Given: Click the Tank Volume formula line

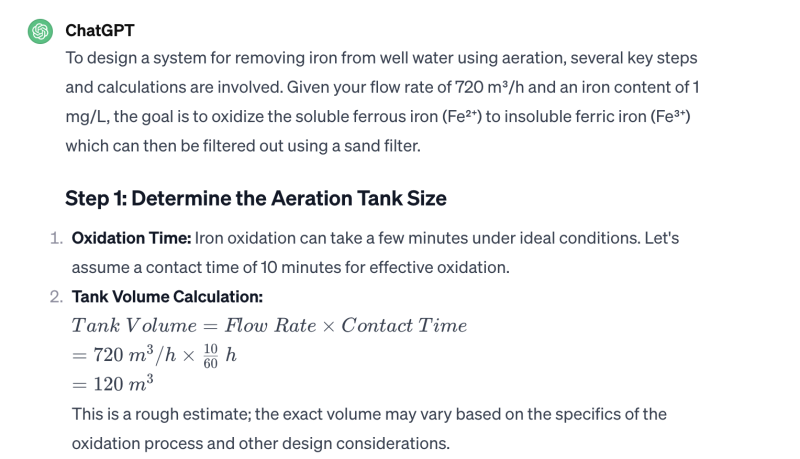Looking at the screenshot, I should point(269,325).
